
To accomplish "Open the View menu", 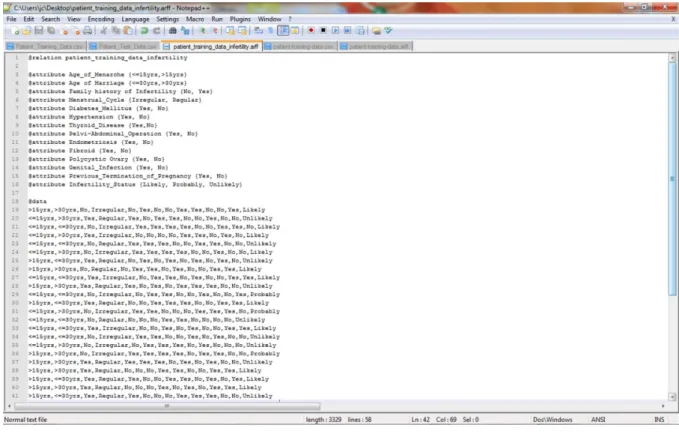I will point(74,19).
